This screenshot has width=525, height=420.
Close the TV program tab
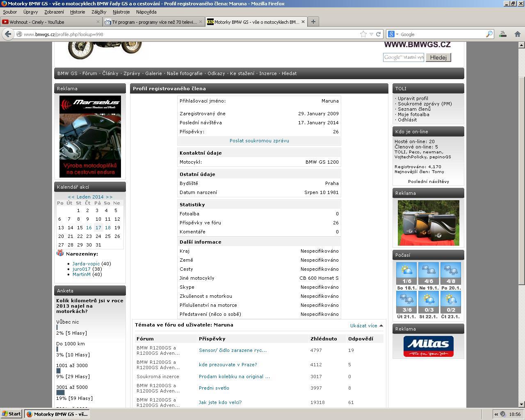point(201,22)
